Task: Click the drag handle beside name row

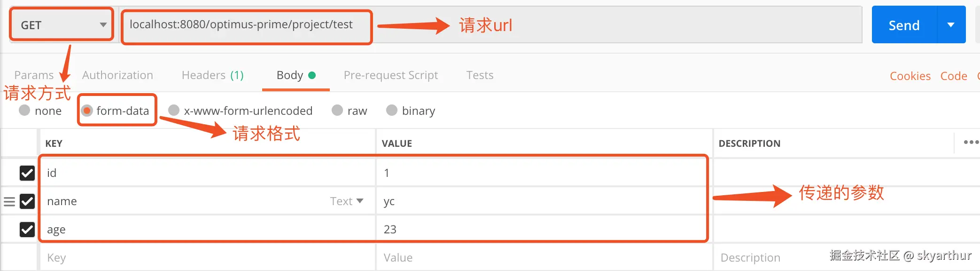Action: pos(9,202)
